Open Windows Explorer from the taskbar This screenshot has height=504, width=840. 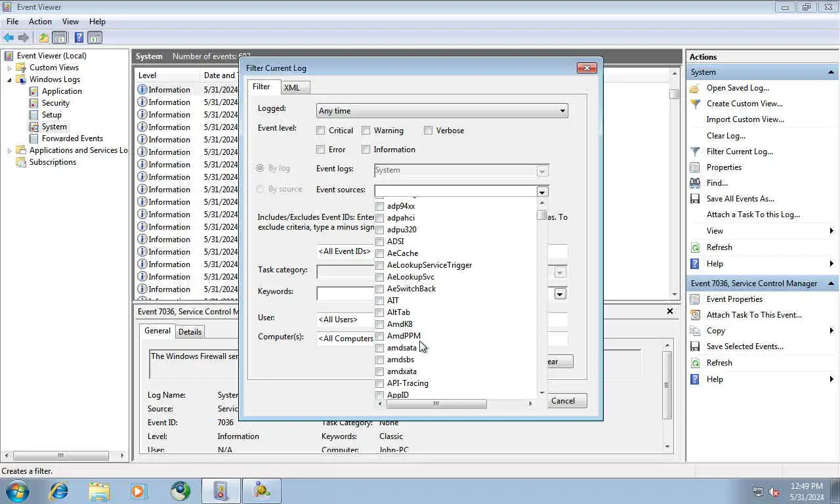click(99, 491)
